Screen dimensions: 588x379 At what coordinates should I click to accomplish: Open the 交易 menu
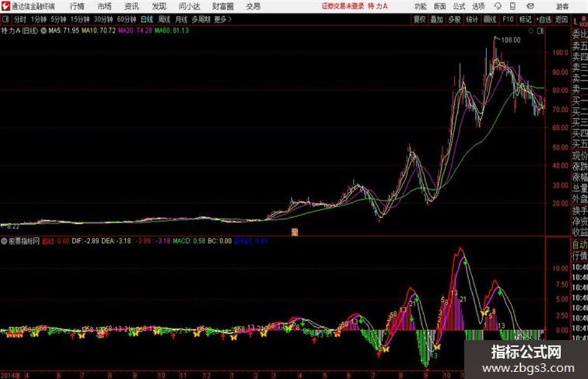point(253,6)
